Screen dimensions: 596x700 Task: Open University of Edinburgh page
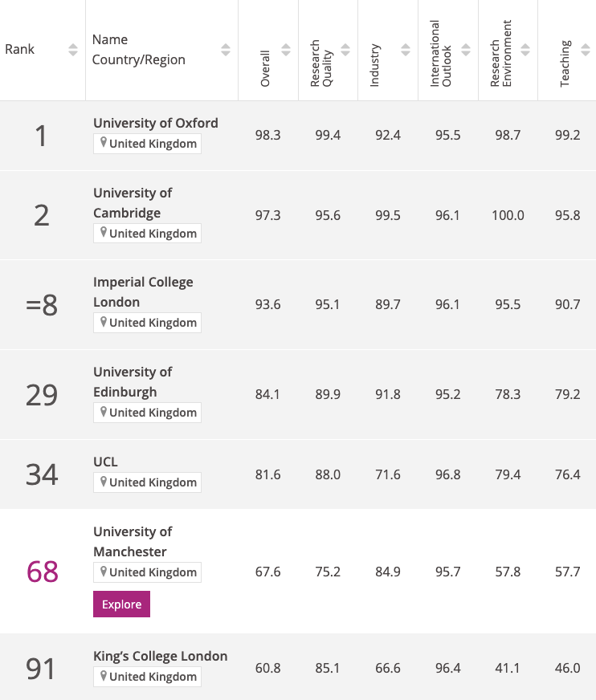click(133, 381)
